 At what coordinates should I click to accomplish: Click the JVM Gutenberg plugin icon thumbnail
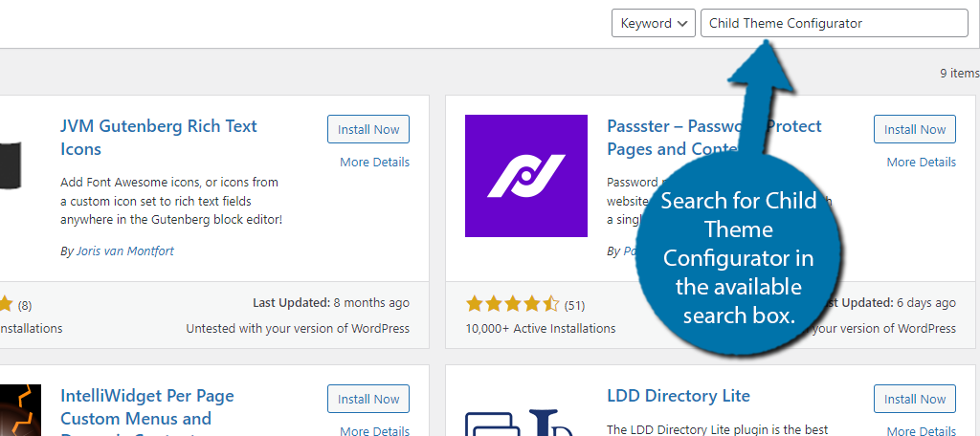11,165
